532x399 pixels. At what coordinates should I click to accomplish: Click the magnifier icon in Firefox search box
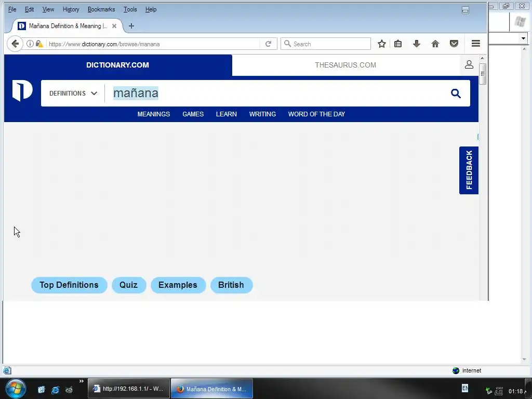click(x=287, y=44)
